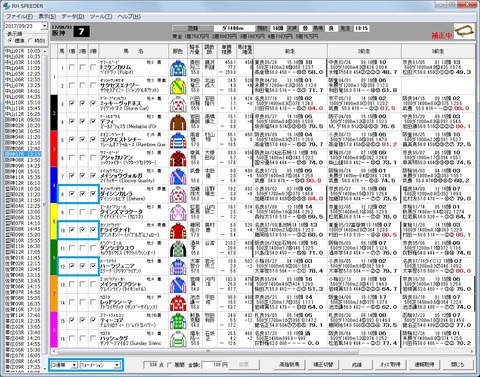Click blue striped silks icon of horse 5
The image size is (480, 377).
click(x=178, y=140)
